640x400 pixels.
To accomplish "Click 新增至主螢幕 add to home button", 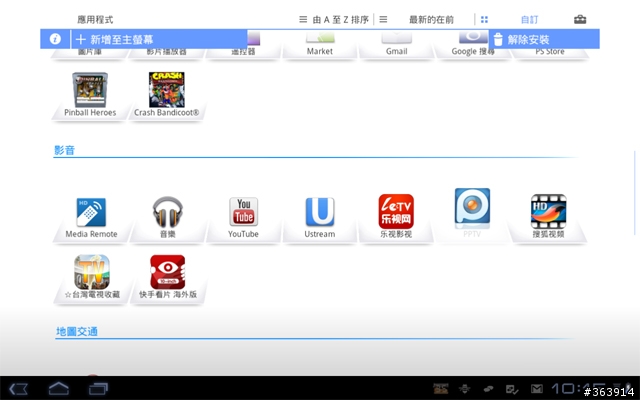I will pyautogui.click(x=159, y=39).
